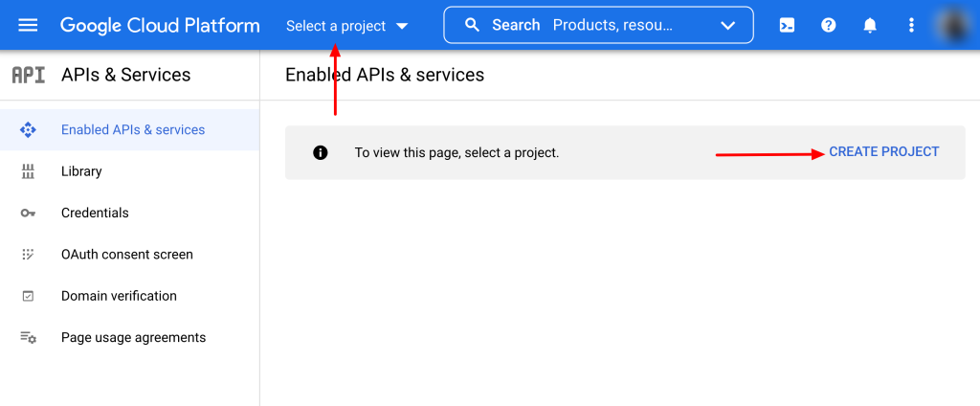Click the CREATE PROJECT button
Image resolution: width=980 pixels, height=406 pixels.
click(x=883, y=152)
